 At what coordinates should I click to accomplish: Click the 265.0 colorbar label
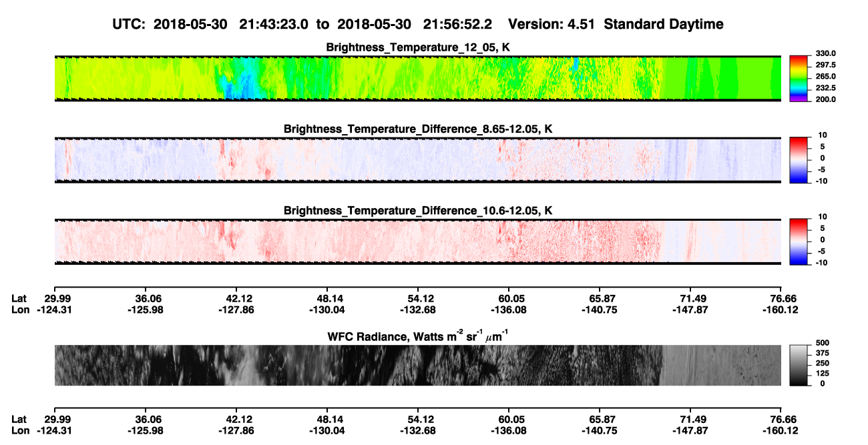825,77
